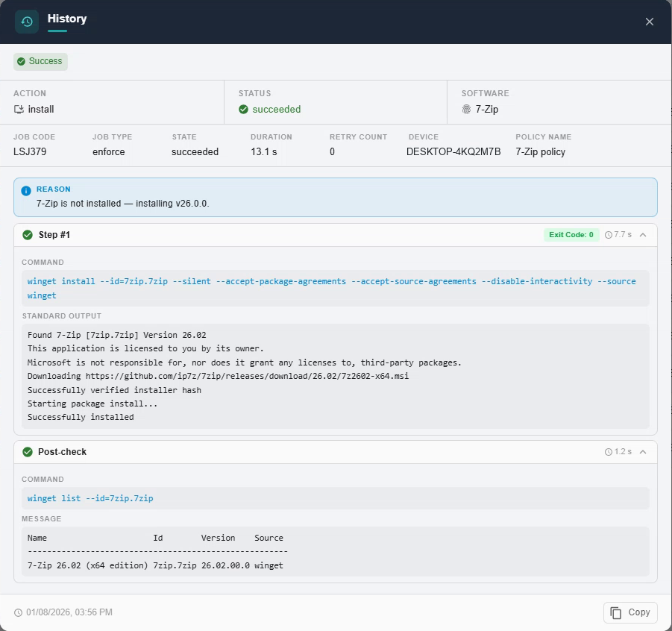Screen dimensions: 672x631
Task: Click the 'Found 7-Zip' version output line
Action: (117, 335)
